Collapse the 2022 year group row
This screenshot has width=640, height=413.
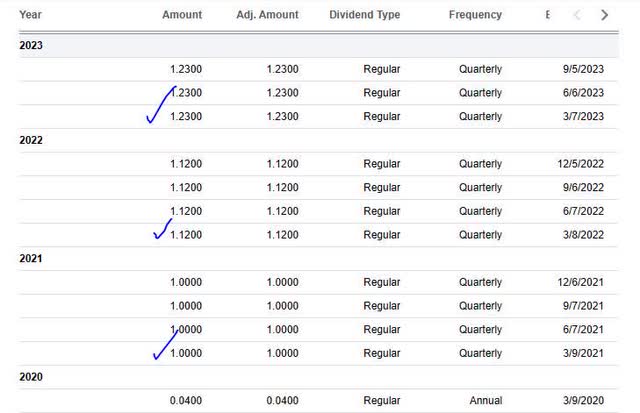pos(318,140)
